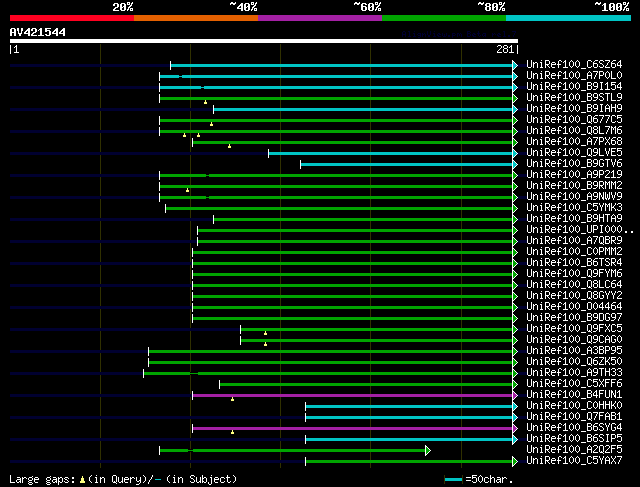Open hit UniRef100_C6SZ64
The height and width of the screenshot is (487, 640).
coord(574,64)
